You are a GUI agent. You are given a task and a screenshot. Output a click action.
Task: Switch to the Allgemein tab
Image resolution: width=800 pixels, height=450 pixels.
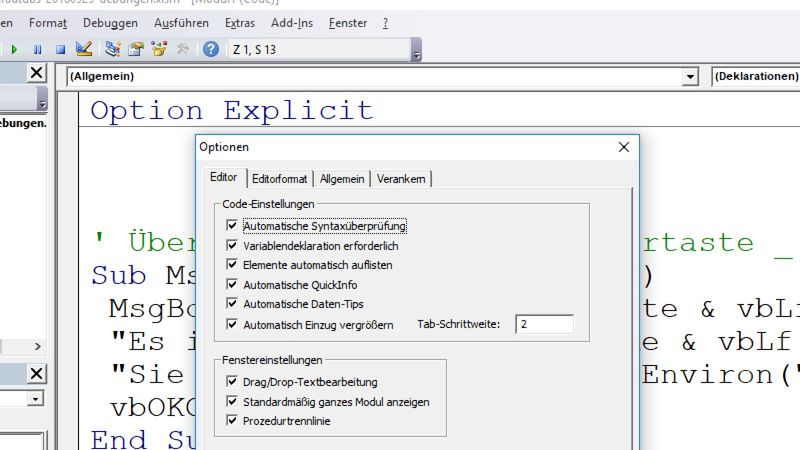point(342,179)
